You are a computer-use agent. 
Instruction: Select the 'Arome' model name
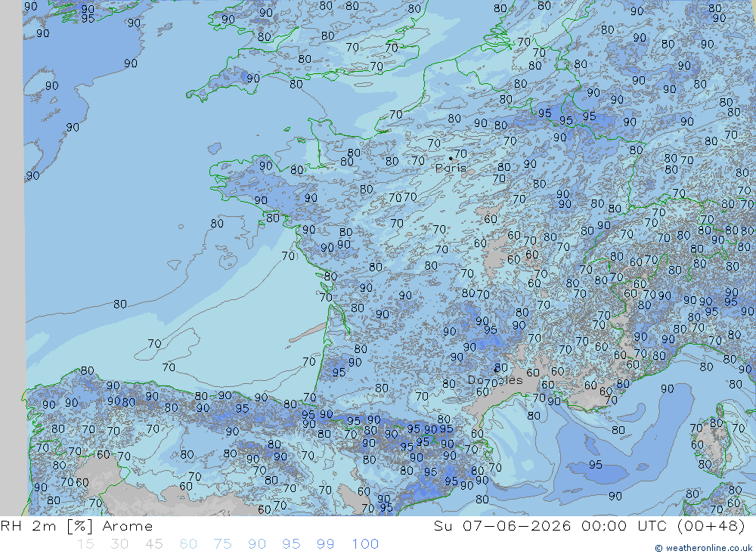(127, 526)
